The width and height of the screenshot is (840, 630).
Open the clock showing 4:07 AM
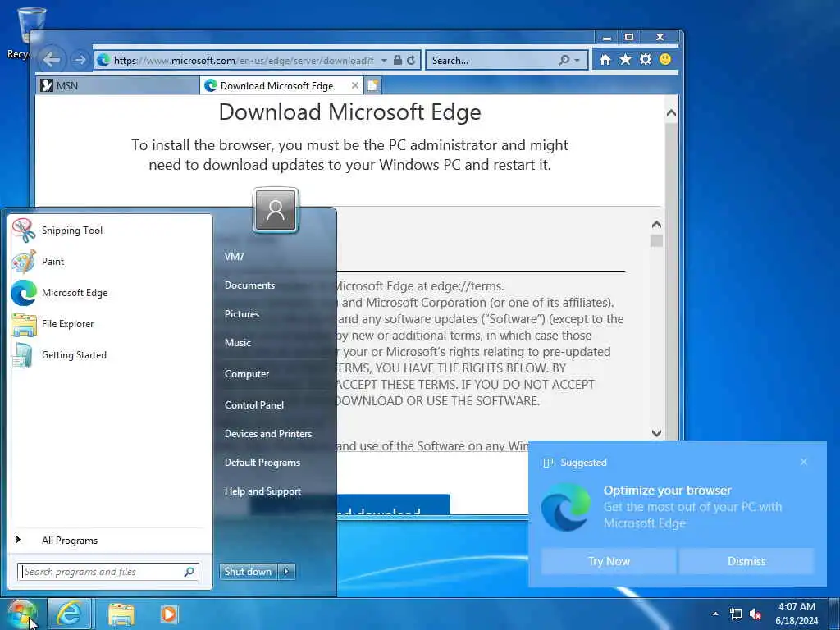coord(797,614)
